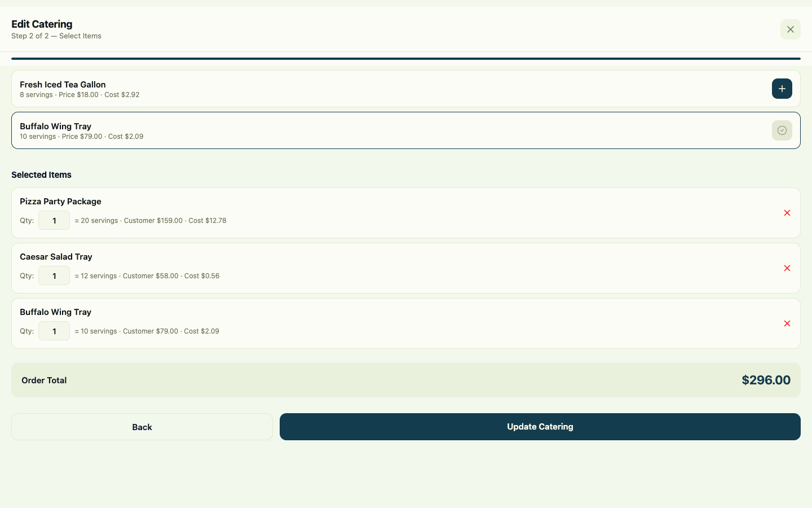Click the 12 servings Customer $58.00 details

(147, 276)
